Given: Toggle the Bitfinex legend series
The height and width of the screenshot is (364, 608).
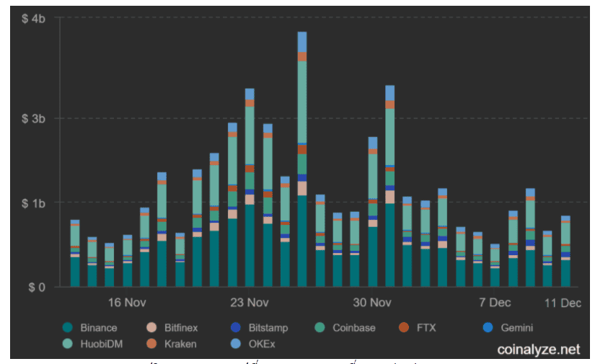Looking at the screenshot, I should click(x=172, y=327).
